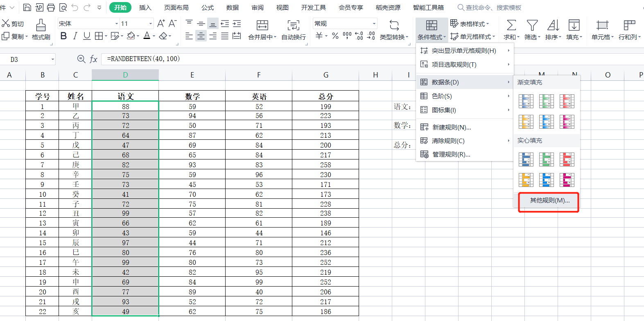
Task: Switch to the Page Layout (页面布局) tab
Action: [x=176, y=7]
